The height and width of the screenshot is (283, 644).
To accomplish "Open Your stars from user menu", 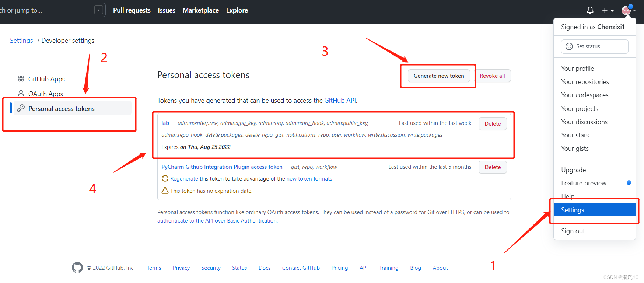I will (575, 135).
